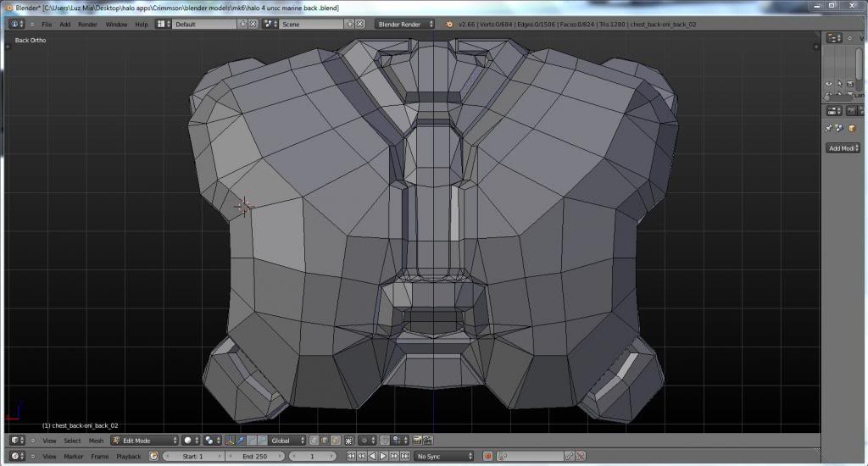
Task: Open the Add Modifier dropdown
Action: (x=843, y=147)
